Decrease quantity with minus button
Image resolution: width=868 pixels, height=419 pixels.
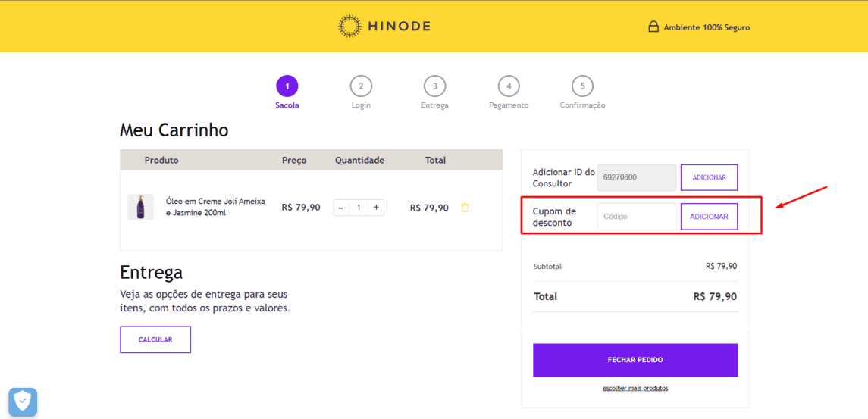[x=341, y=208]
